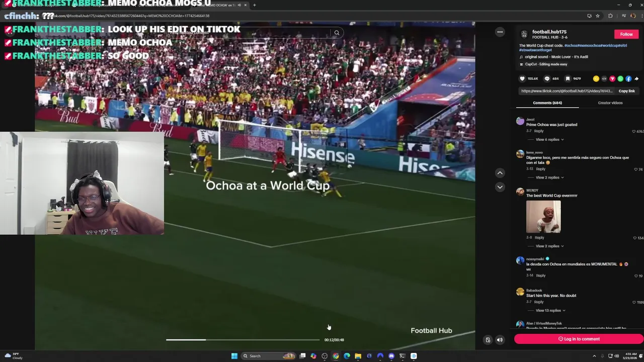Expand 'View 6 replies' under Jevzi's comment

(549, 139)
